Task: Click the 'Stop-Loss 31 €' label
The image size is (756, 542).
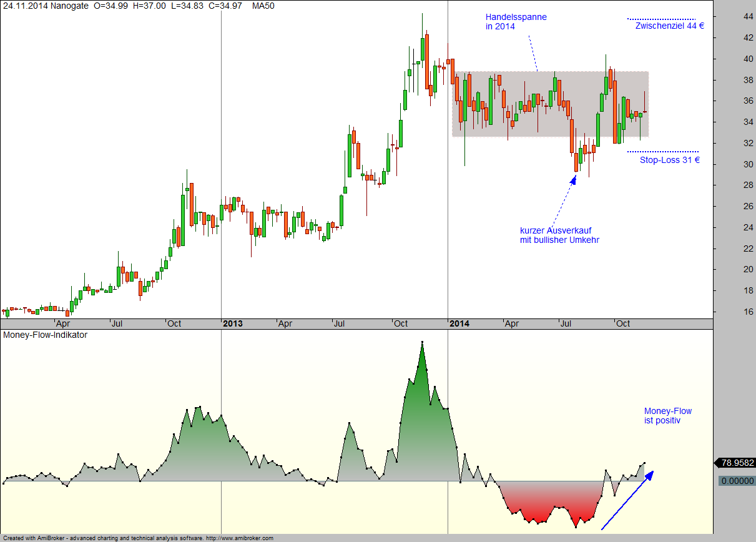Action: click(x=669, y=160)
